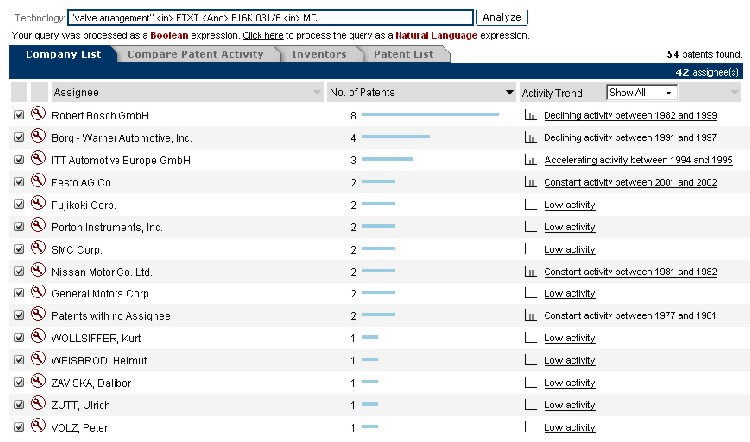This screenshot has height=442, width=750.
Task: Open magnifier icon for Fujikoki Corp.
Action: (x=38, y=203)
